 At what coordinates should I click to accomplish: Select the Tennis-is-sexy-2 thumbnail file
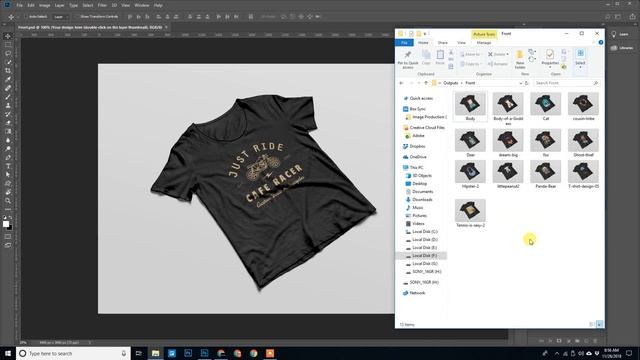470,213
